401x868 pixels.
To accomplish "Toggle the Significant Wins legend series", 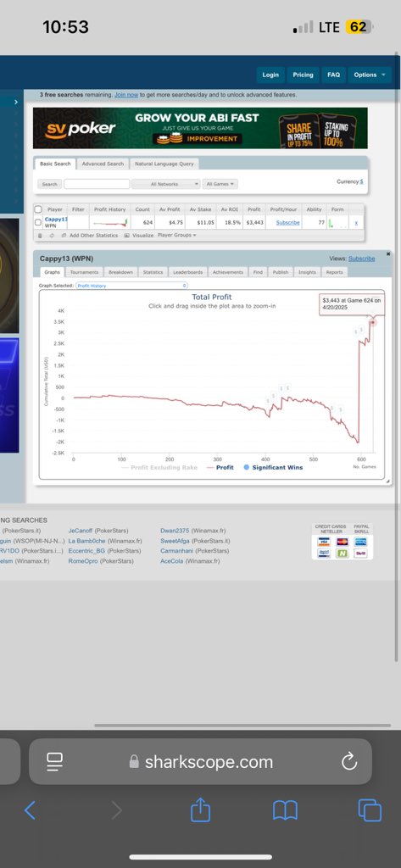I will (x=273, y=468).
